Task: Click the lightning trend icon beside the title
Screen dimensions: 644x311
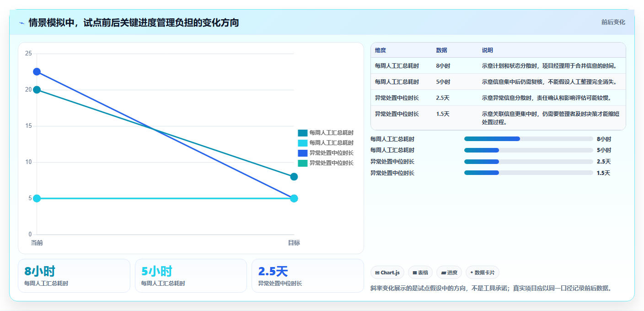Action: (x=21, y=23)
